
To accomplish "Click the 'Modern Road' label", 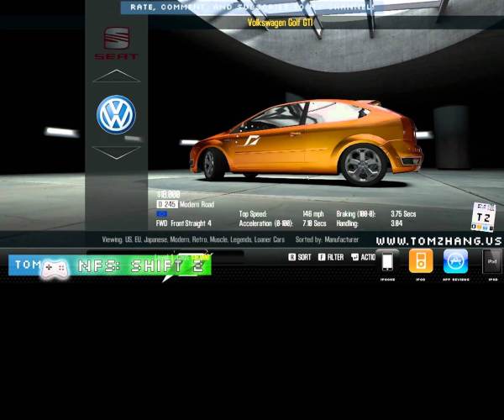I will [x=197, y=204].
